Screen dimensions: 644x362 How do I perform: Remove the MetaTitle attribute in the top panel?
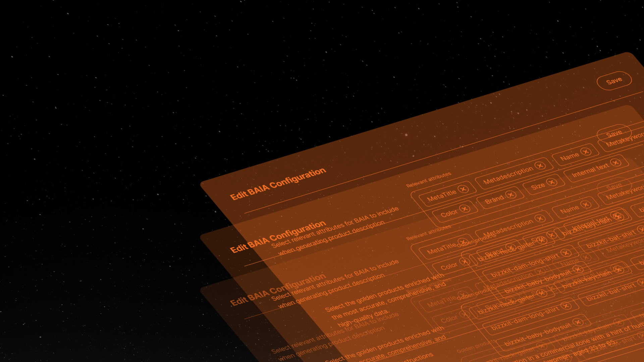(463, 189)
